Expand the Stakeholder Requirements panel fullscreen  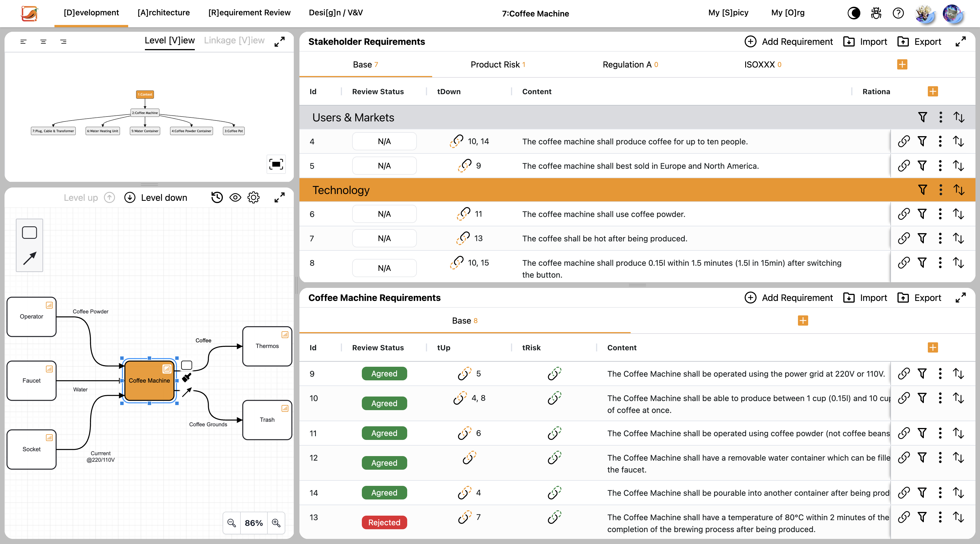[x=960, y=41]
